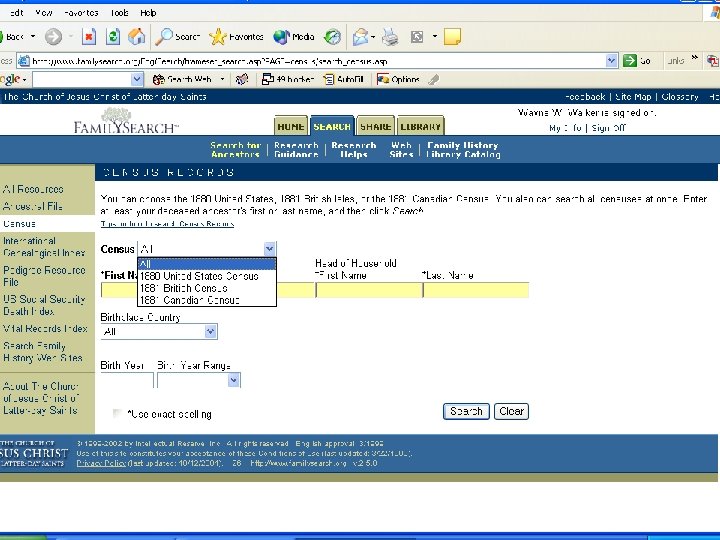Open the toolbar Search magnifier
The height and width of the screenshot is (540, 720).
coord(177,37)
